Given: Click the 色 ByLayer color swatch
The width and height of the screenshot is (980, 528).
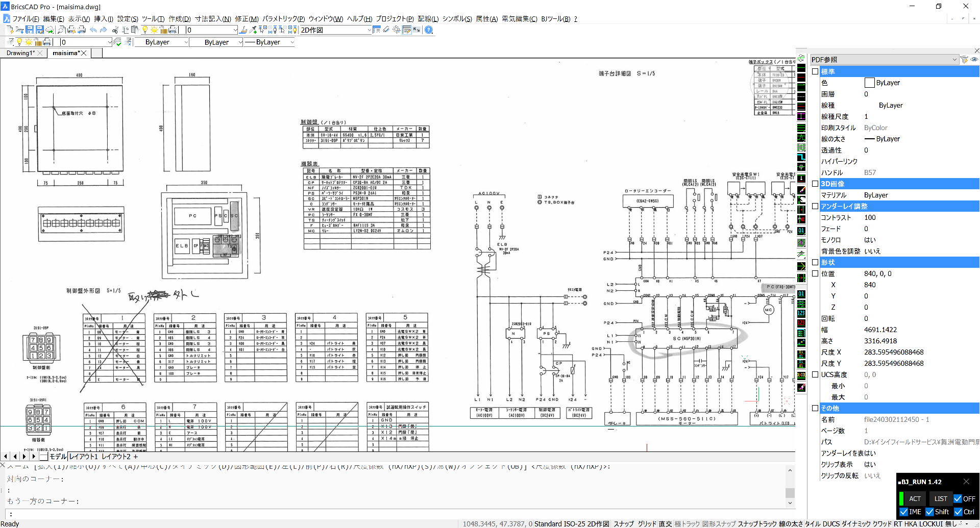Looking at the screenshot, I should click(869, 83).
